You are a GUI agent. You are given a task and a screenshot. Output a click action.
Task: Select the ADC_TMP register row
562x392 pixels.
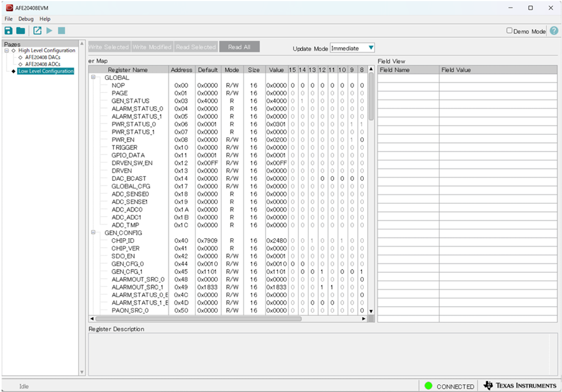pos(228,225)
